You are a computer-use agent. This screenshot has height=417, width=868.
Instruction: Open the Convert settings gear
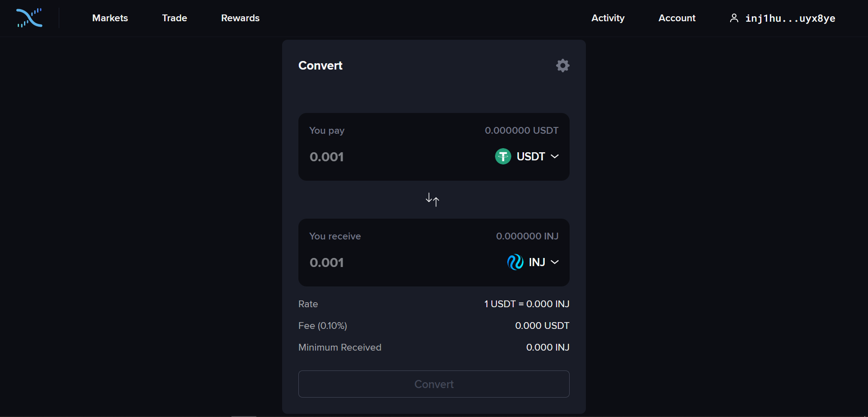(562, 66)
